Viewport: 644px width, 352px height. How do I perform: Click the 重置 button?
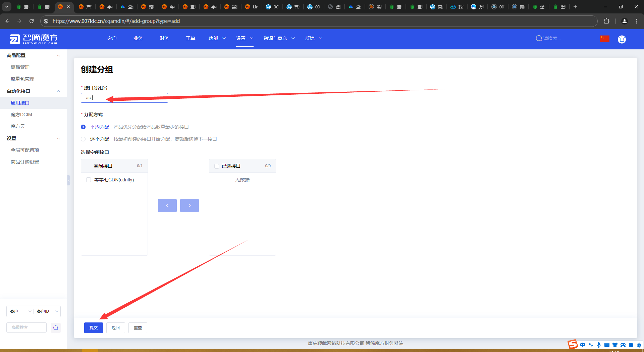pyautogui.click(x=138, y=328)
